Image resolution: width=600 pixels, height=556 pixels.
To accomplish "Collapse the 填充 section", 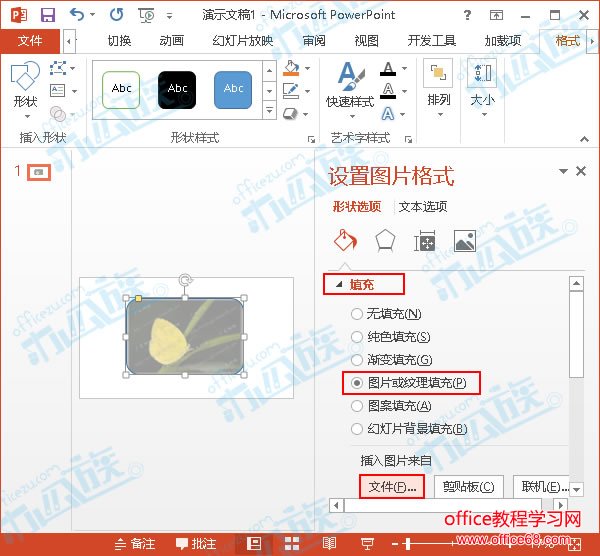I will point(339,284).
